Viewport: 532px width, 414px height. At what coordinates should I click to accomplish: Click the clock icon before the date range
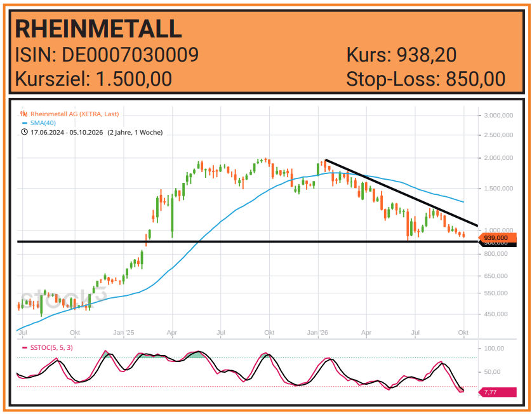coord(24,132)
